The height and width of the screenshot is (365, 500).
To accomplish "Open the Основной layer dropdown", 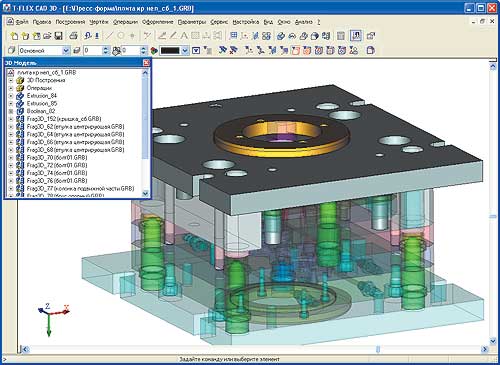I will point(66,51).
